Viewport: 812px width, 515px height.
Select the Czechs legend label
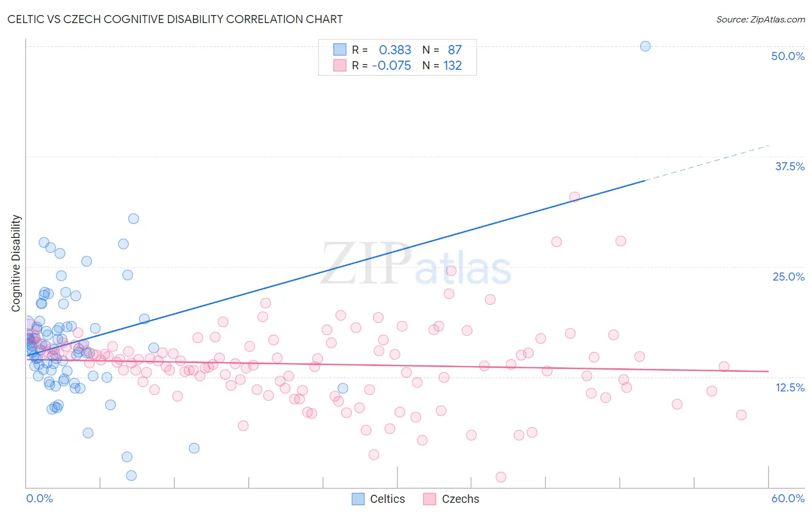(460, 499)
